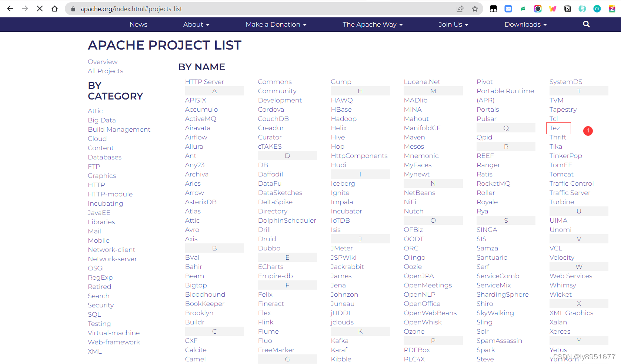Open the Tez project link
The width and height of the screenshot is (621, 364).
(555, 128)
